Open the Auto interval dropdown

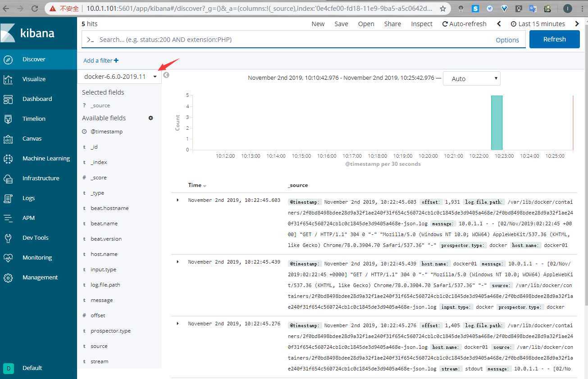(472, 78)
